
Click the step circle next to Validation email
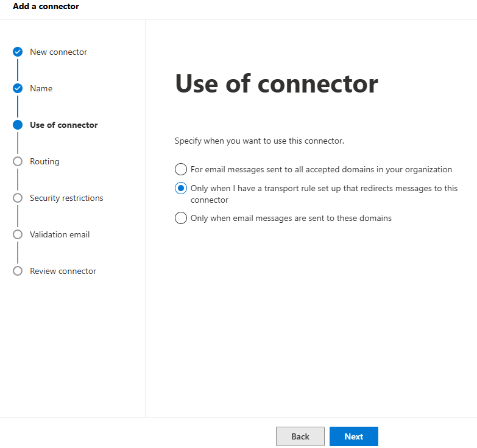point(18,234)
